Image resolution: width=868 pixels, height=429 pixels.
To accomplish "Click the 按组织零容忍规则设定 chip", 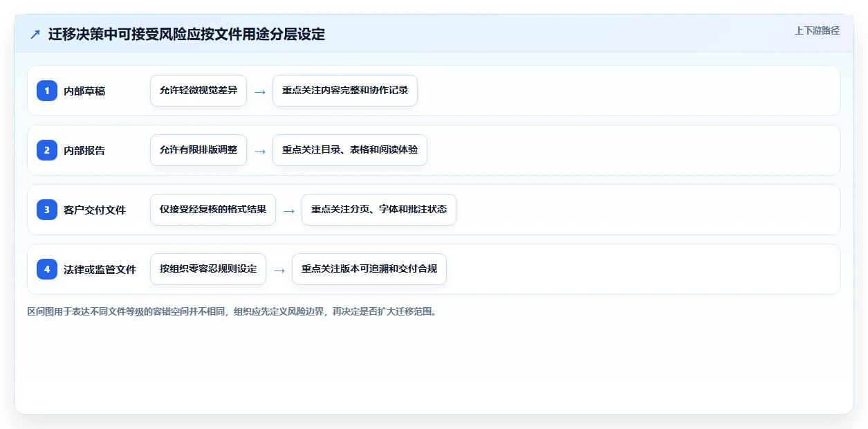I will 208,269.
